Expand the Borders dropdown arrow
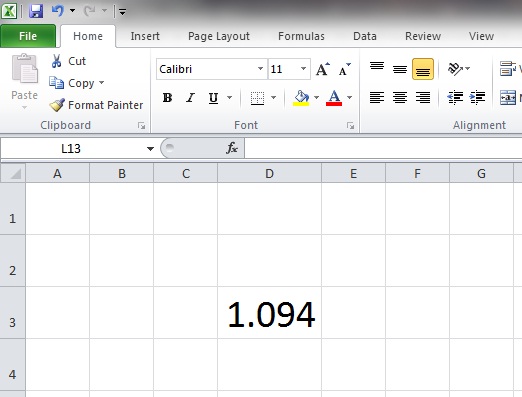Screen dimensions: 522x397 pyautogui.click(x=273, y=98)
